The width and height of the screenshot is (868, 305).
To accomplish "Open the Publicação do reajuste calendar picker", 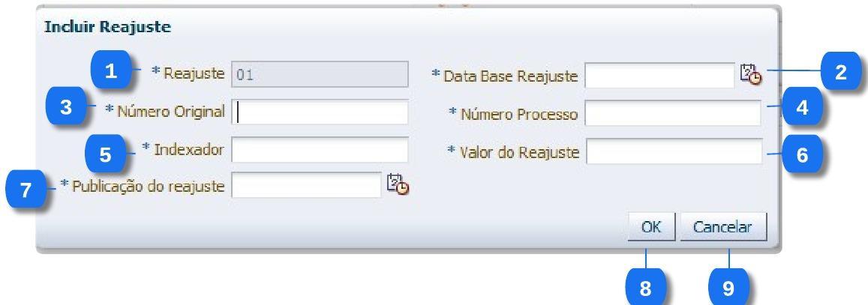I will tap(398, 184).
